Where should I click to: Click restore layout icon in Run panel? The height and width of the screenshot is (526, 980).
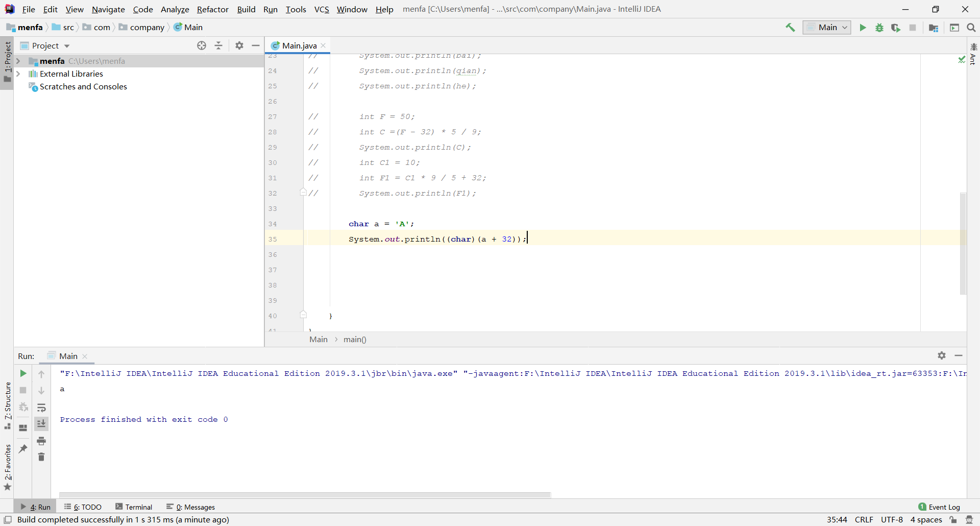click(x=23, y=427)
